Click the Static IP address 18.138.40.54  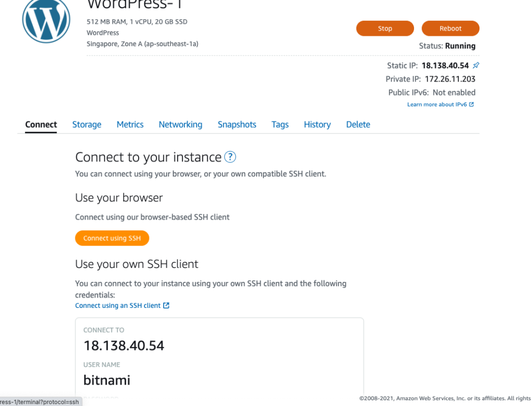[x=445, y=66]
